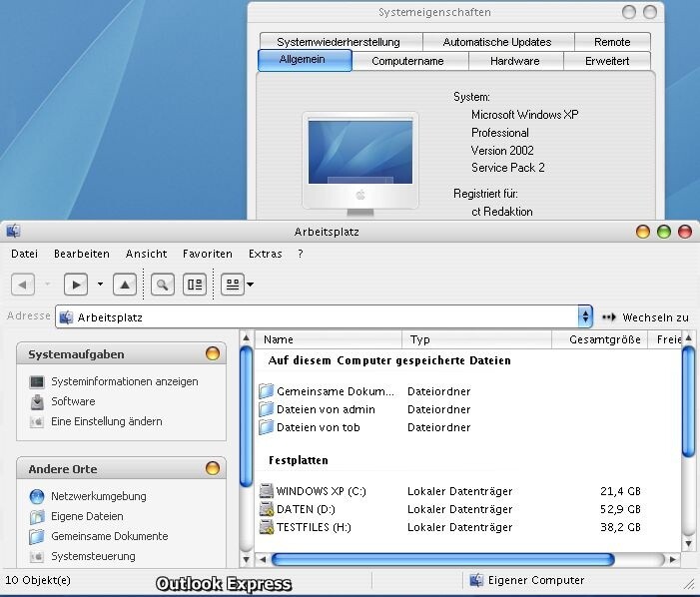Click the horizontal scrollbar thumb in file list
Screen dimensions: 700x597
pyautogui.click(x=442, y=559)
